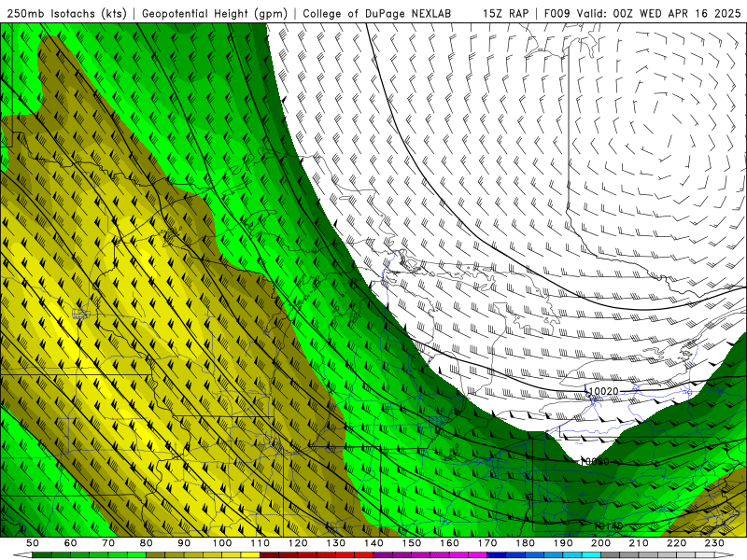
Task: Click the 200 value on the color scale
Action: 601,543
